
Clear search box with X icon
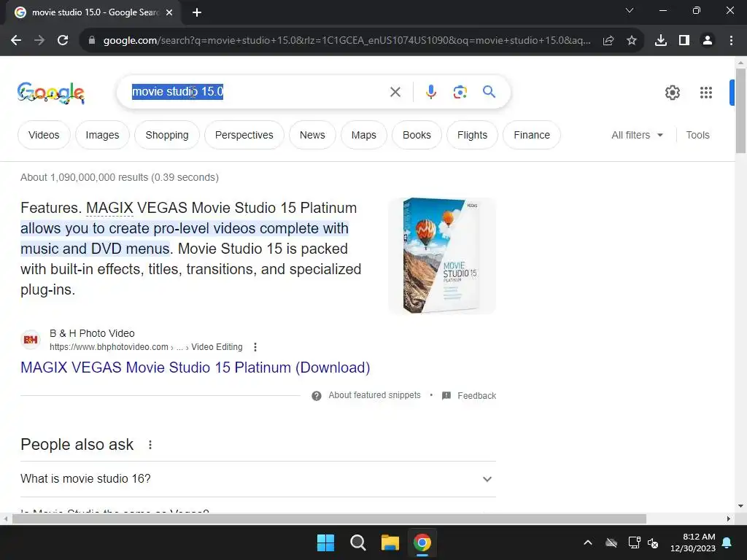coord(395,92)
